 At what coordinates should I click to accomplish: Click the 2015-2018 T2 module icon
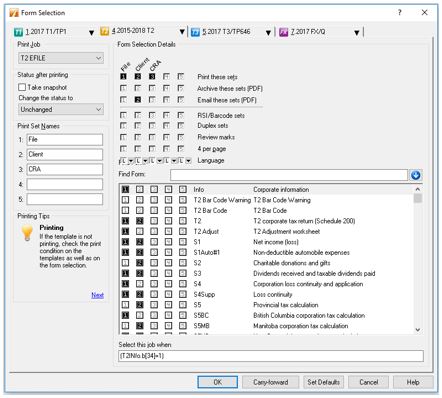click(x=105, y=32)
